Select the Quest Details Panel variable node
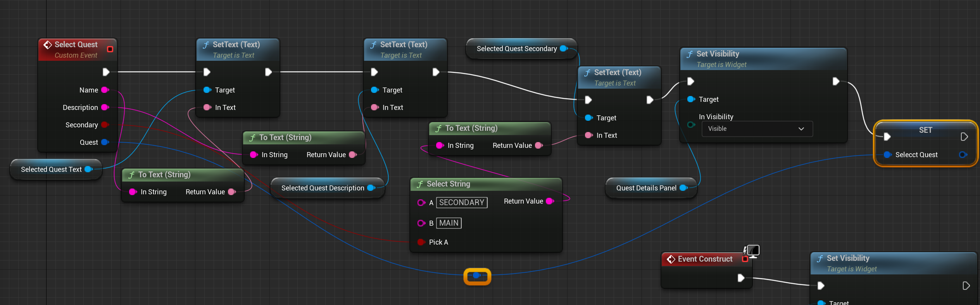Screen dimensions: 980x305 (x=646, y=188)
